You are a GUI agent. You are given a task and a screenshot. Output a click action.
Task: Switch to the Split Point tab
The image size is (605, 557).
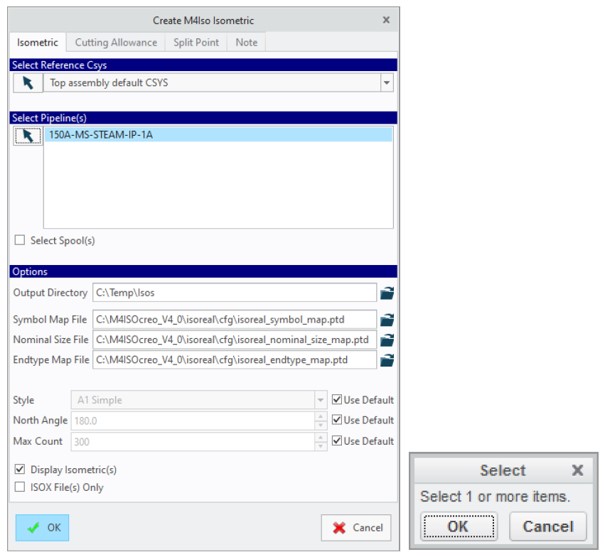tap(196, 42)
